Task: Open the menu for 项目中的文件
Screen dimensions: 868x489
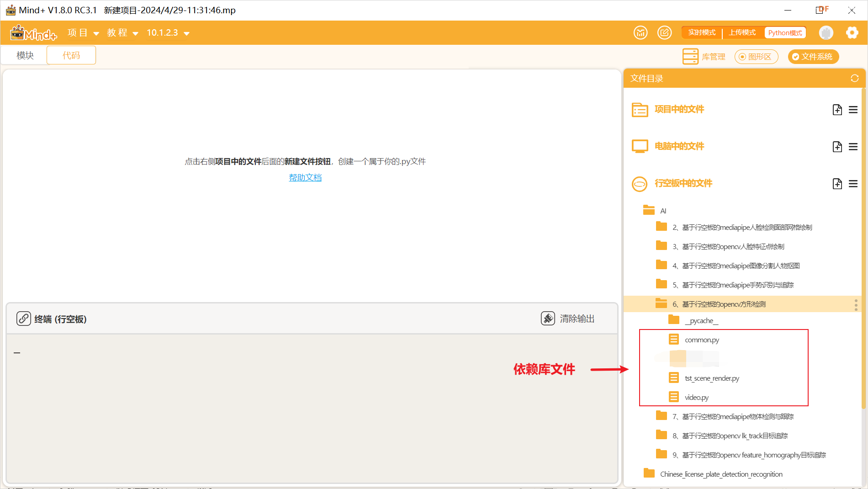Action: pos(853,110)
